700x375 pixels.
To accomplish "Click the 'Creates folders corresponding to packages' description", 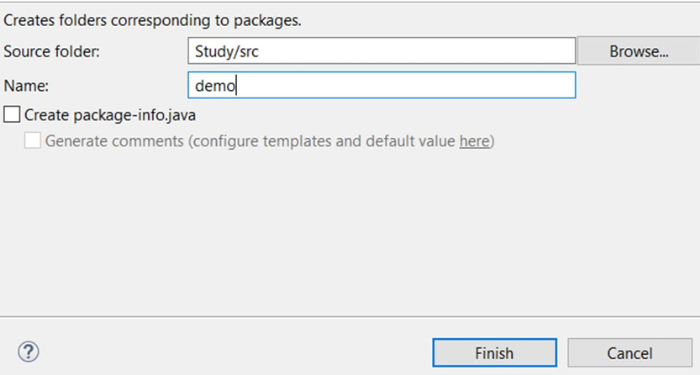I will coord(152,21).
